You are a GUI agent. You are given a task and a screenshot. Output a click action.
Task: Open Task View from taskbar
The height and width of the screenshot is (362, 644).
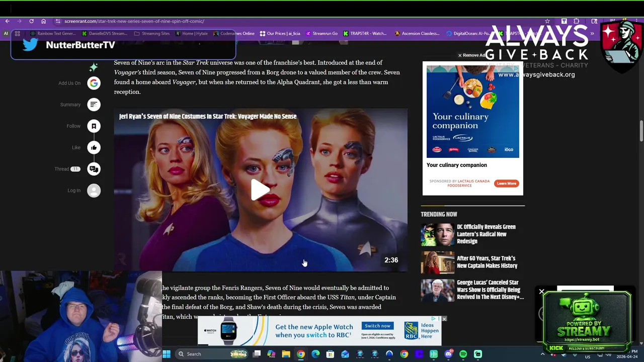pyautogui.click(x=257, y=354)
